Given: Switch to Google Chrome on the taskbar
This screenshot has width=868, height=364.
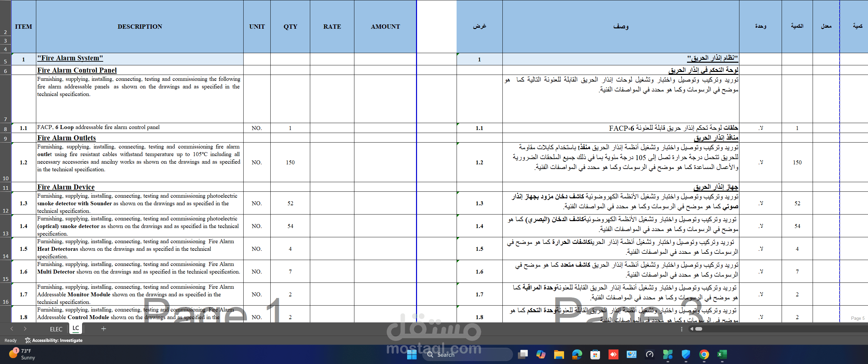Looking at the screenshot, I should tap(703, 354).
